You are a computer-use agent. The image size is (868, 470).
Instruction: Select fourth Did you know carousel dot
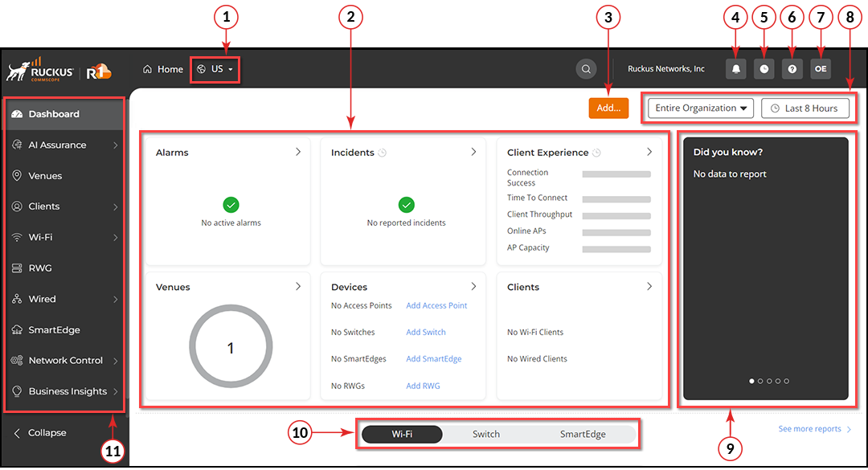[x=778, y=381]
